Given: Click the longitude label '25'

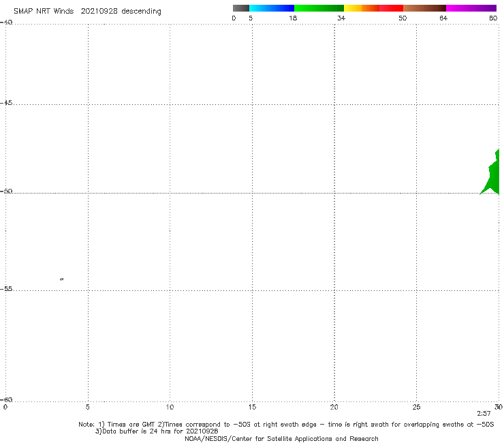Looking at the screenshot, I should pos(416,407).
